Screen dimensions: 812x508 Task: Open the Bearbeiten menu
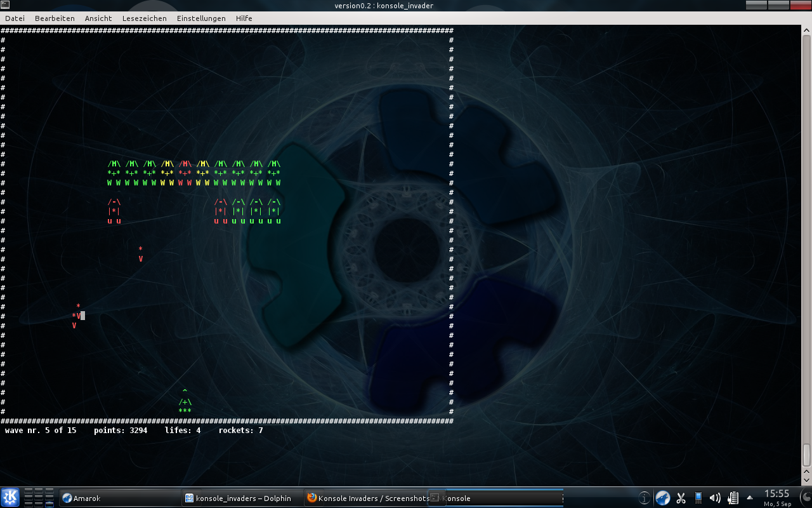tap(55, 18)
